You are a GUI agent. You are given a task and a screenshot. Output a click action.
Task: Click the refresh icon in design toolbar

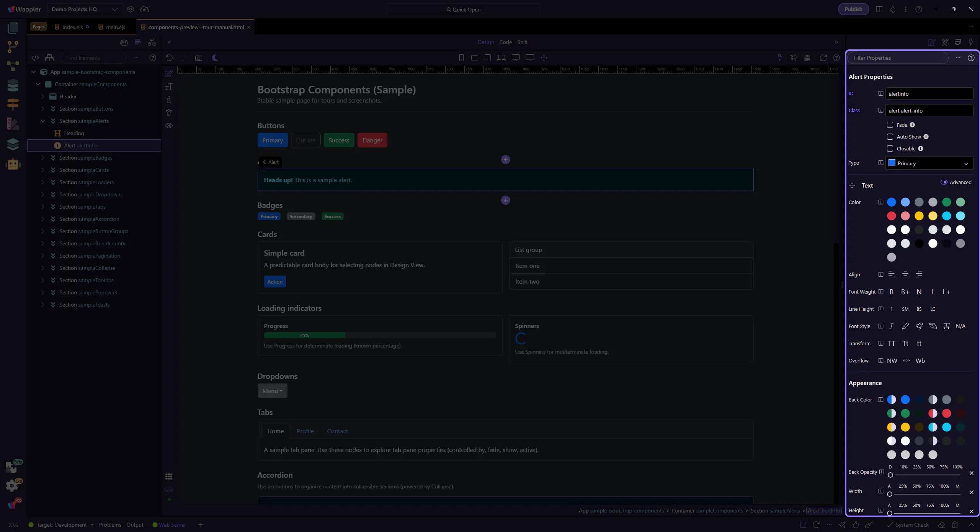coord(823,58)
